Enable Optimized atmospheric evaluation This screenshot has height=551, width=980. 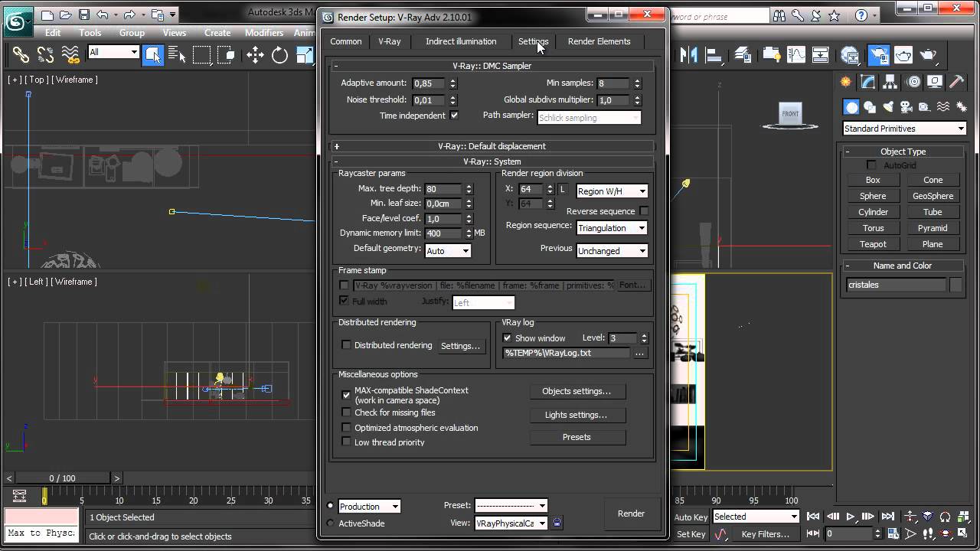346,428
